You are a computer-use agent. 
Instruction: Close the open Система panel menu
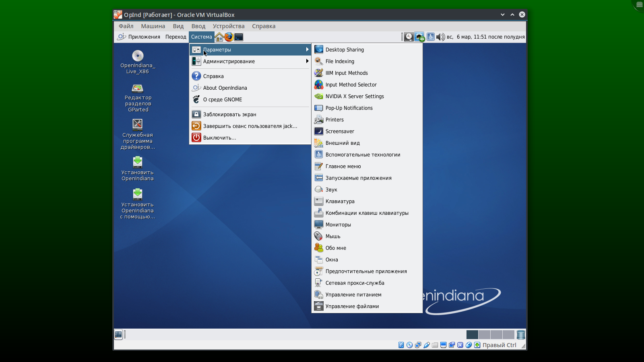click(201, 37)
